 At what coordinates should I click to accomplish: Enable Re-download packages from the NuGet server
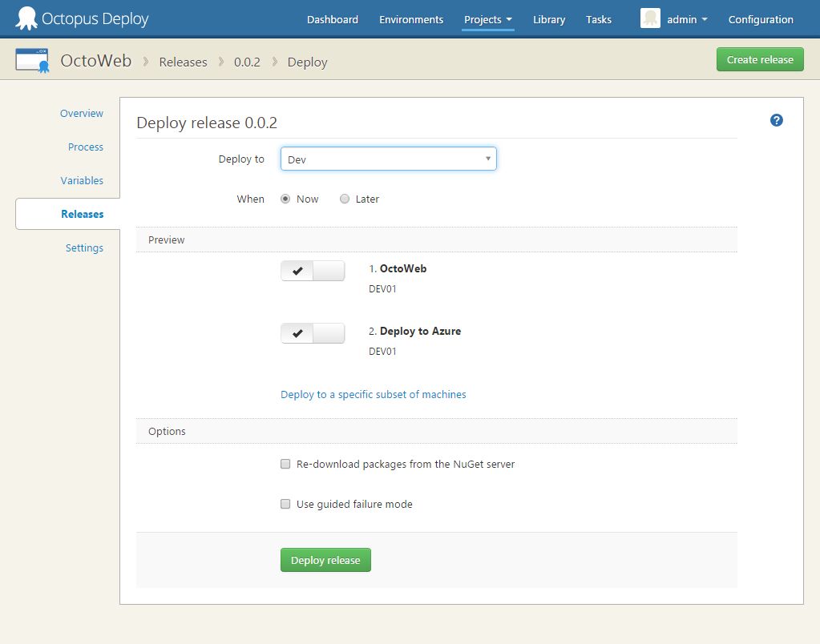[x=285, y=464]
